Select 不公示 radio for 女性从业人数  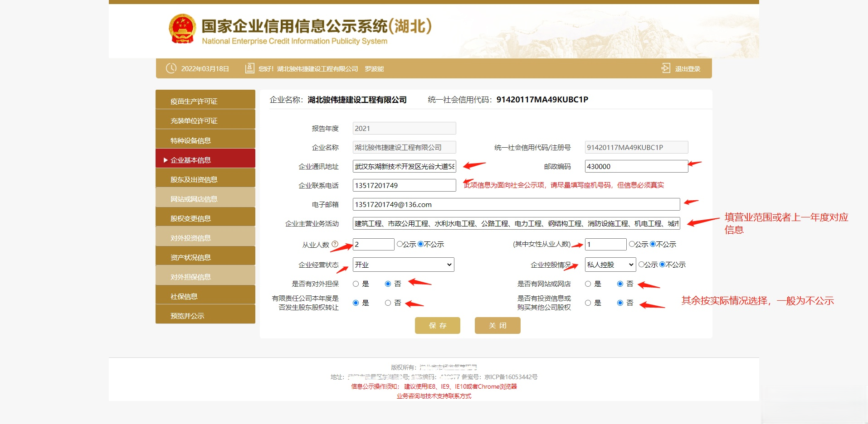click(x=653, y=244)
